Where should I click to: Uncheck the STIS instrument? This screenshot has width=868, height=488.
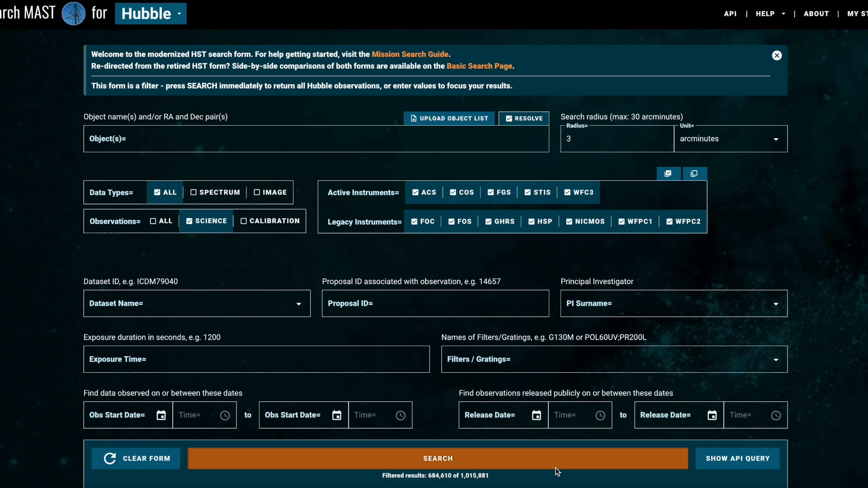pyautogui.click(x=537, y=192)
